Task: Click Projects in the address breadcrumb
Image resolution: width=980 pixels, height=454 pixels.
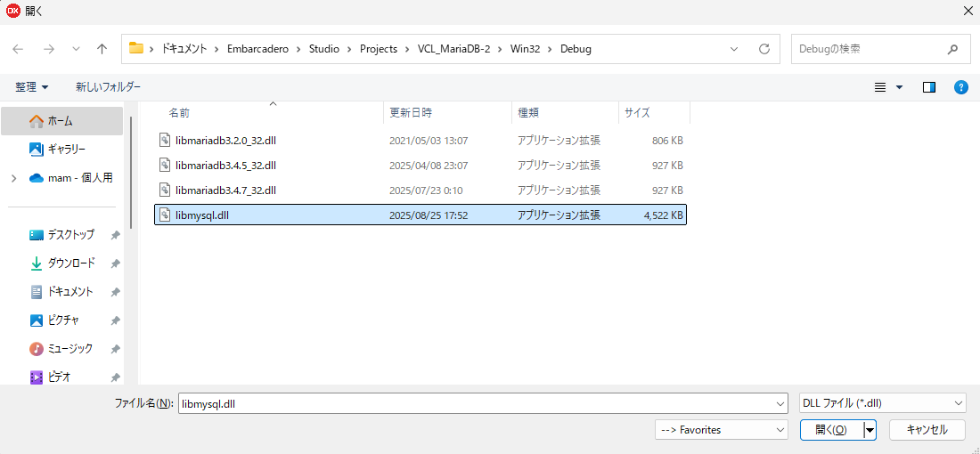Action: tap(378, 49)
